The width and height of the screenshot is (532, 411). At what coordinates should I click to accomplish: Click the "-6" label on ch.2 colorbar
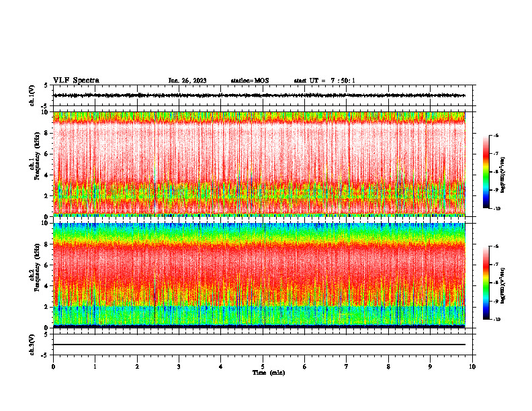(496, 246)
